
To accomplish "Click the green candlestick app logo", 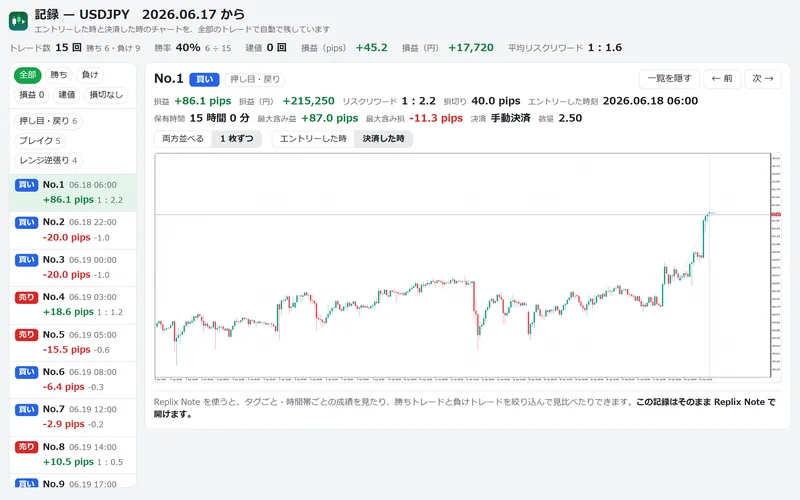I will (18, 21).
